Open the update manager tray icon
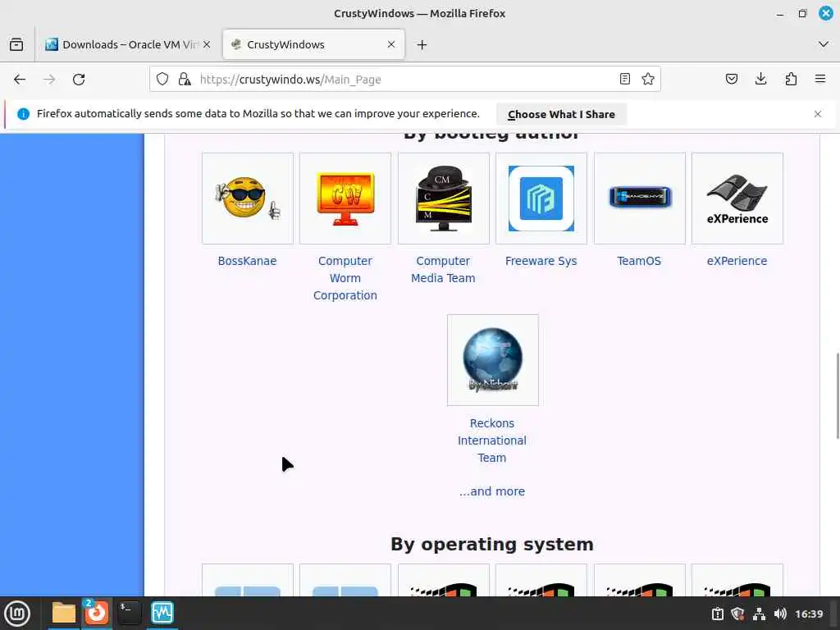This screenshot has height=630, width=840. pyautogui.click(x=717, y=614)
